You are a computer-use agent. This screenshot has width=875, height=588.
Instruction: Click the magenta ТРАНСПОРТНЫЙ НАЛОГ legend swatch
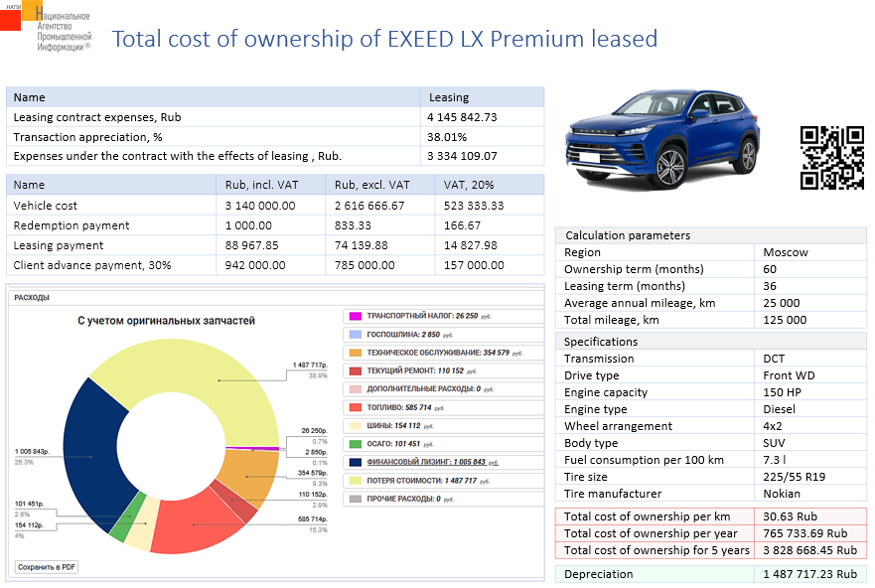point(355,316)
